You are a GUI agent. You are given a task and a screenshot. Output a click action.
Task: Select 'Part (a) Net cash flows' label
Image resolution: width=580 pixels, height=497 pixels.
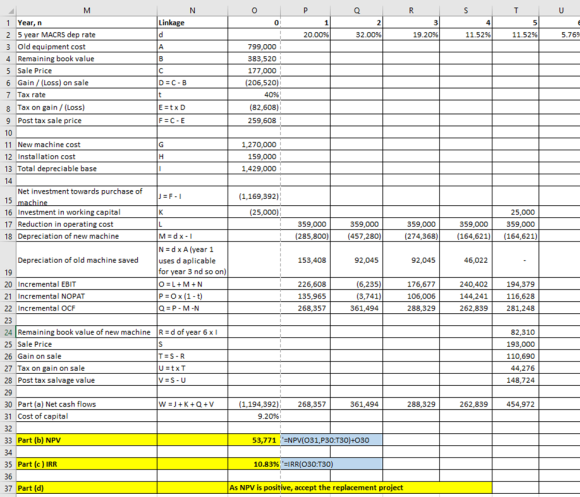[x=87, y=404]
